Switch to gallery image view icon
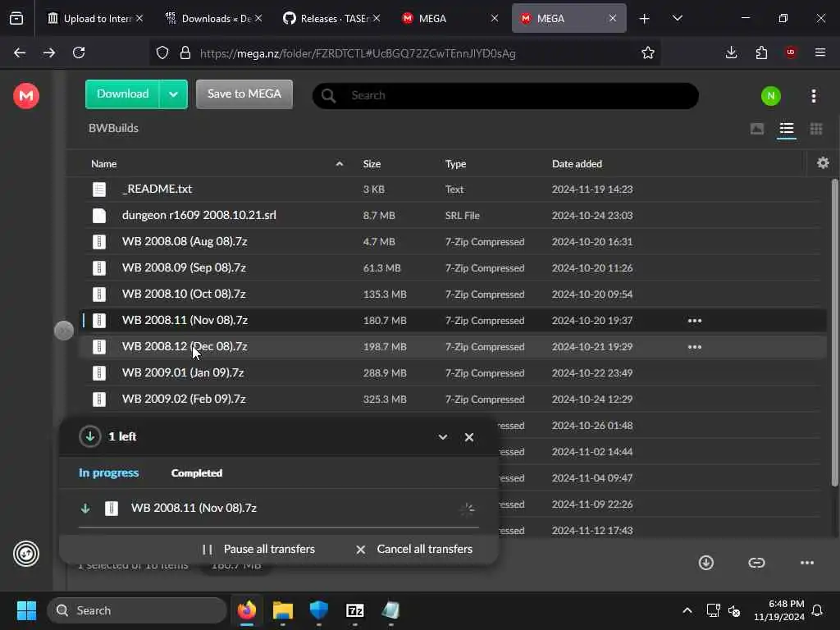The width and height of the screenshot is (840, 630). click(757, 129)
